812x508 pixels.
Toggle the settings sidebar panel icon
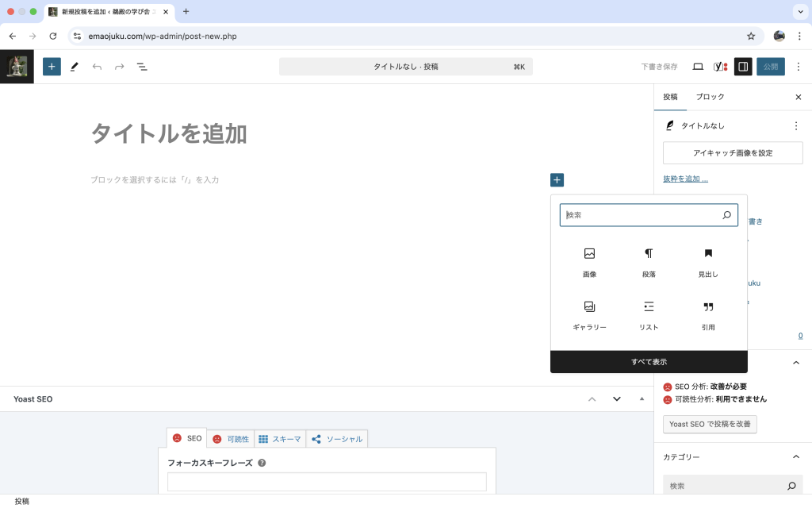pyautogui.click(x=743, y=67)
